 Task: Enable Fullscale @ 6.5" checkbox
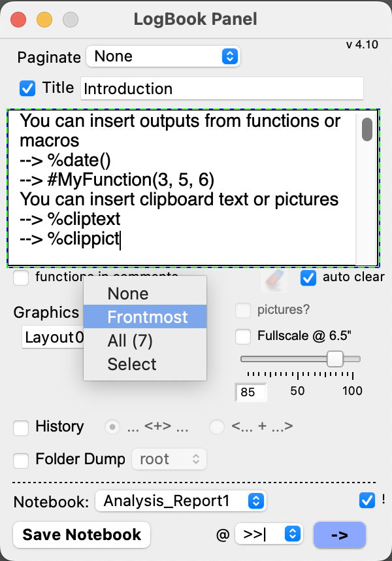click(x=243, y=337)
